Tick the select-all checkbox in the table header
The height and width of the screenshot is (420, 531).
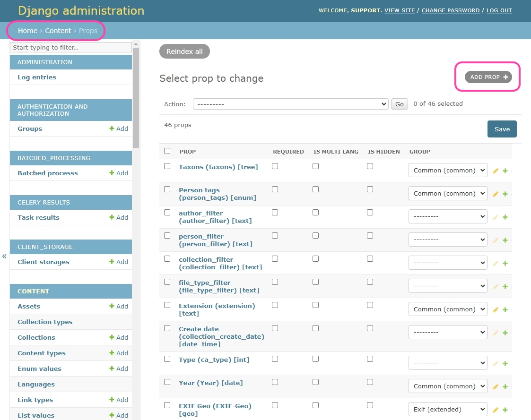167,151
